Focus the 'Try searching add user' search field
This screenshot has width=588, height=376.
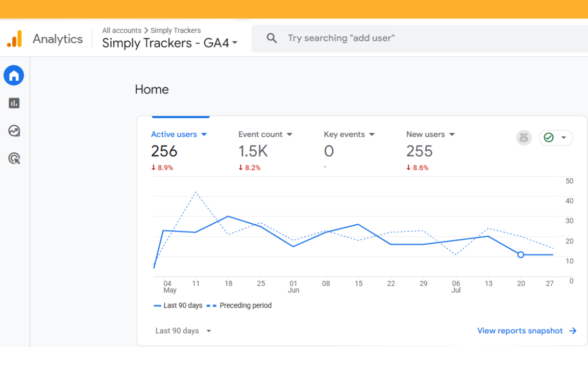click(419, 38)
